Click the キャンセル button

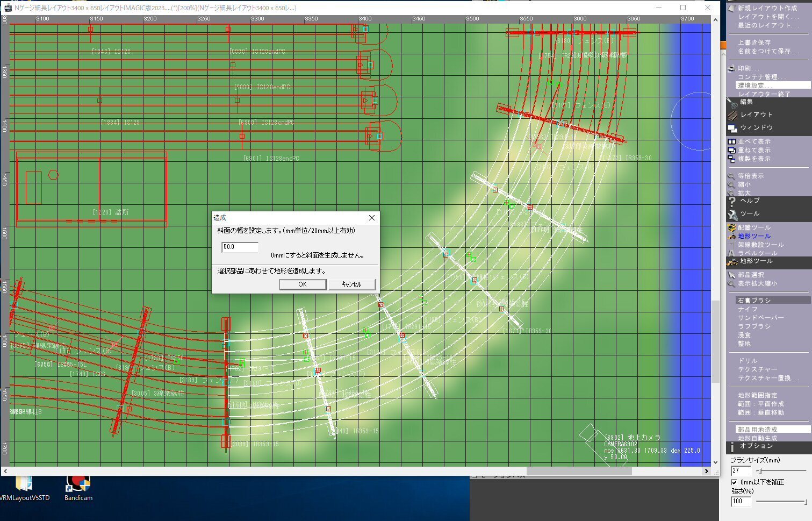[x=351, y=284]
